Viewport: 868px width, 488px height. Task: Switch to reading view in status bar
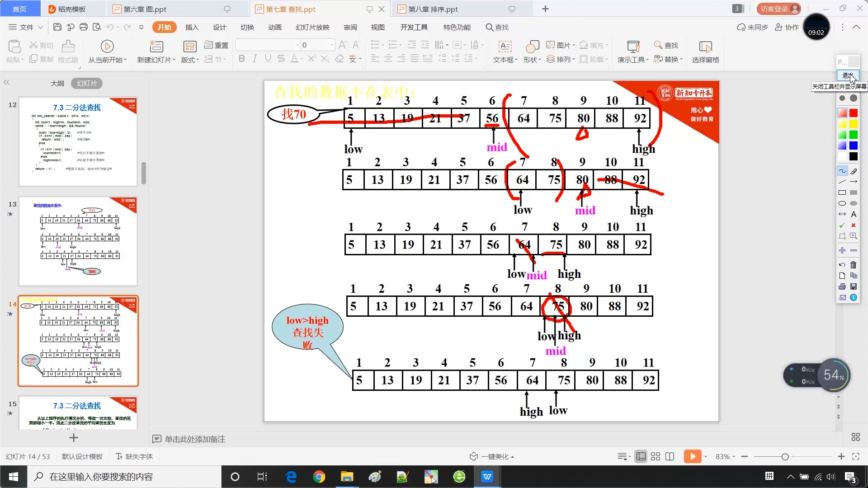[x=670, y=456]
